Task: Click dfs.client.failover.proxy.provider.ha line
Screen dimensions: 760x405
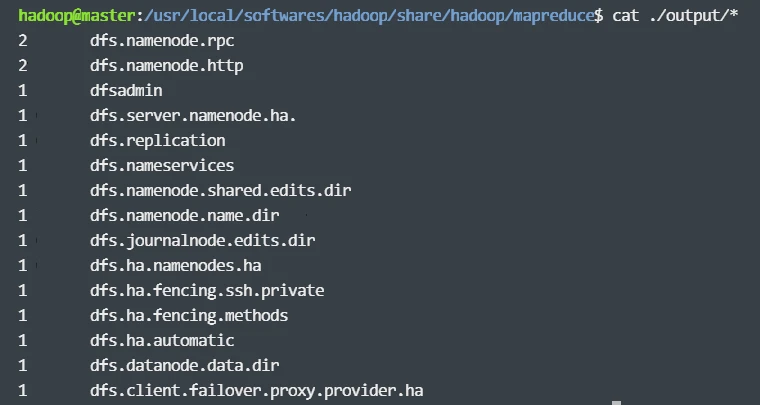Action: [263, 391]
